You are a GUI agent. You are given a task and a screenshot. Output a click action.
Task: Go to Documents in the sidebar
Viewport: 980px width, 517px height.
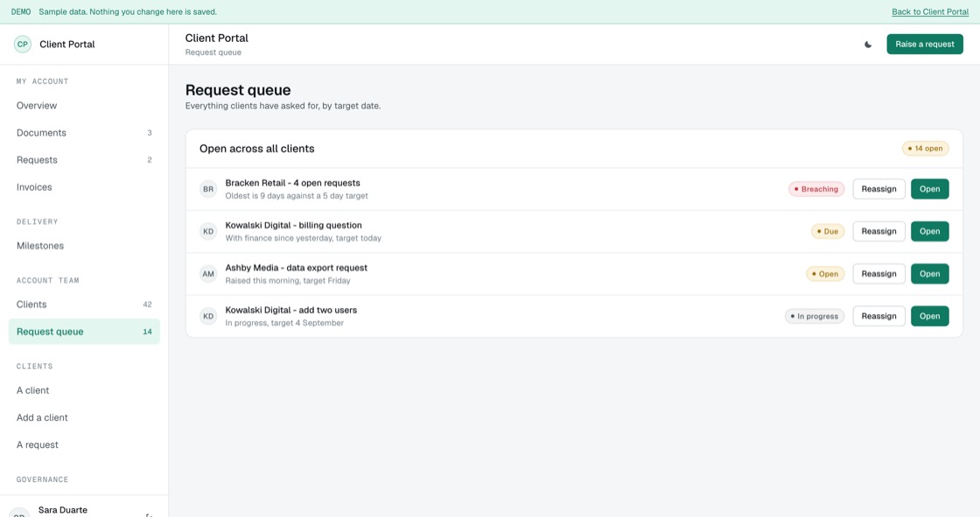click(x=84, y=133)
